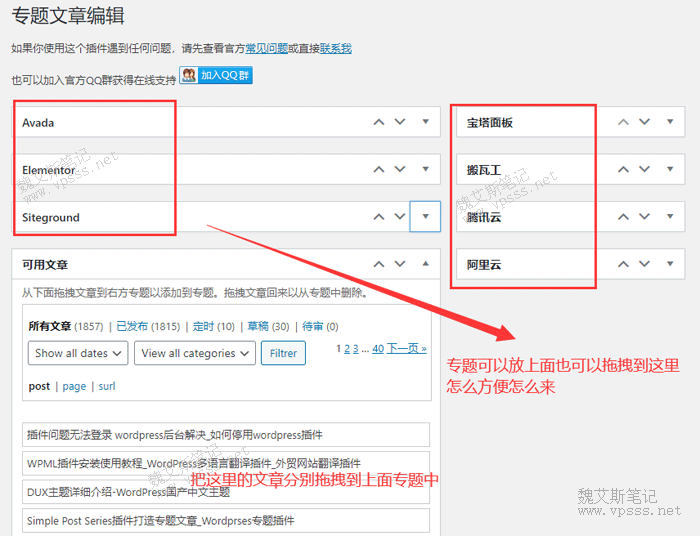Click the 加入QQ群 button
Image resolution: width=700 pixels, height=536 pixels.
pos(216,75)
